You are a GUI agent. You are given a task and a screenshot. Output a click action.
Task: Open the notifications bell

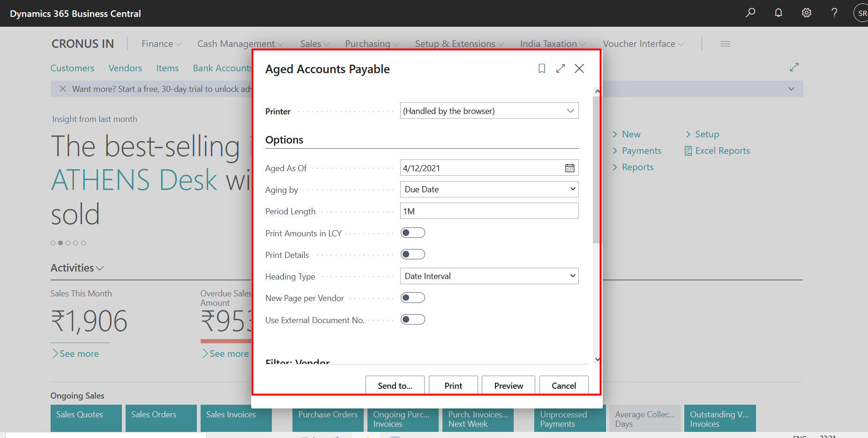pyautogui.click(x=778, y=13)
